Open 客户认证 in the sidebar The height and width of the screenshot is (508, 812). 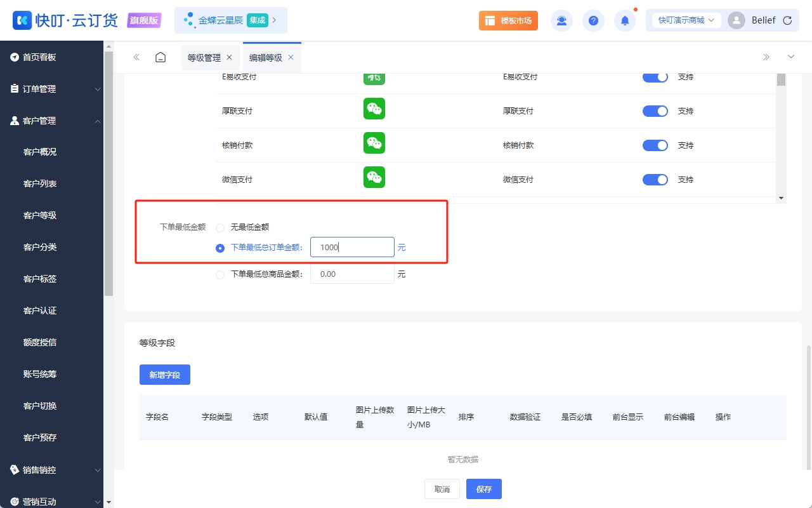tap(40, 311)
